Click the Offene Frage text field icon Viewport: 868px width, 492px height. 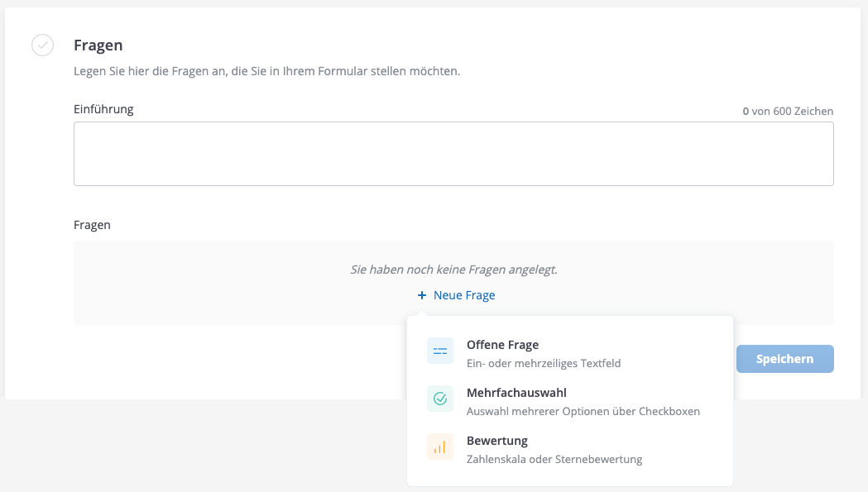(x=440, y=351)
